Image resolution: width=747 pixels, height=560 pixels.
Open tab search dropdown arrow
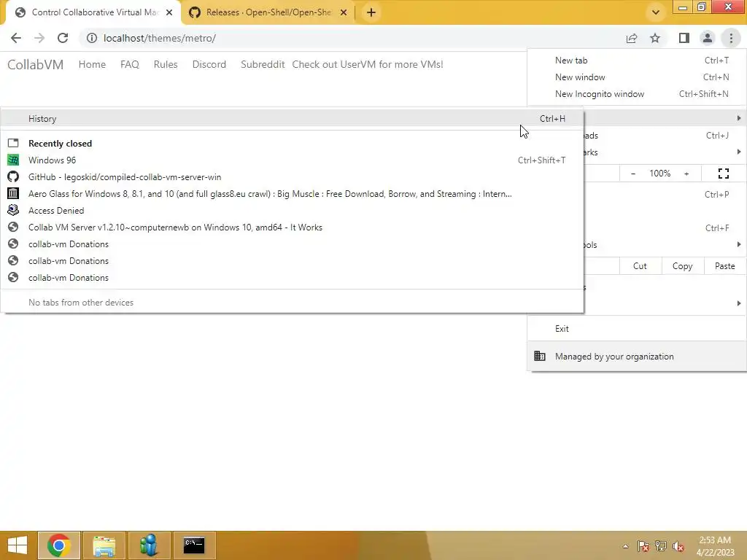click(656, 12)
